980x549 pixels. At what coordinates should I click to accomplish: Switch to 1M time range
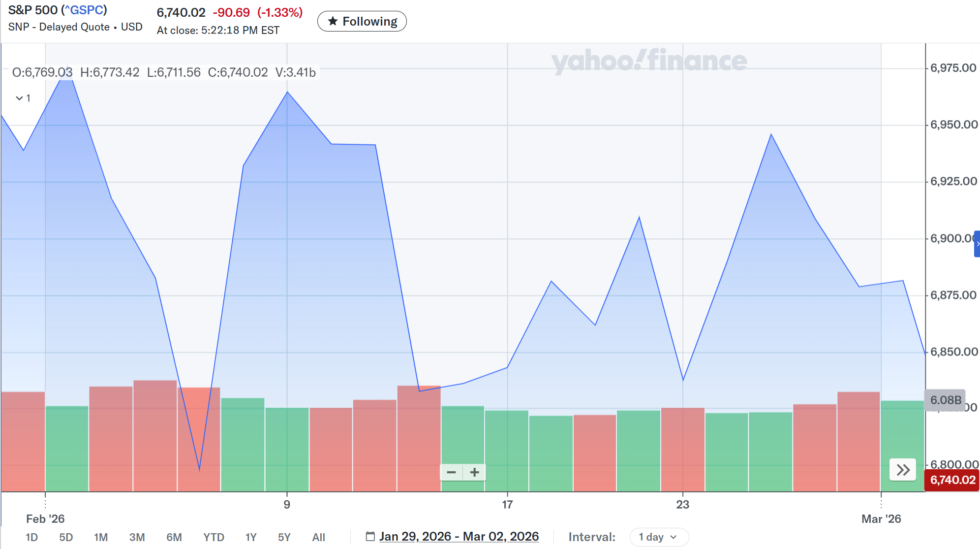(x=101, y=537)
